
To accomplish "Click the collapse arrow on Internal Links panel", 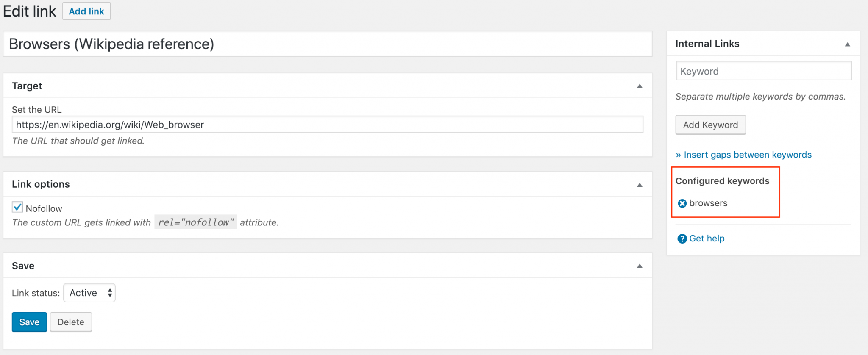I will point(848,44).
